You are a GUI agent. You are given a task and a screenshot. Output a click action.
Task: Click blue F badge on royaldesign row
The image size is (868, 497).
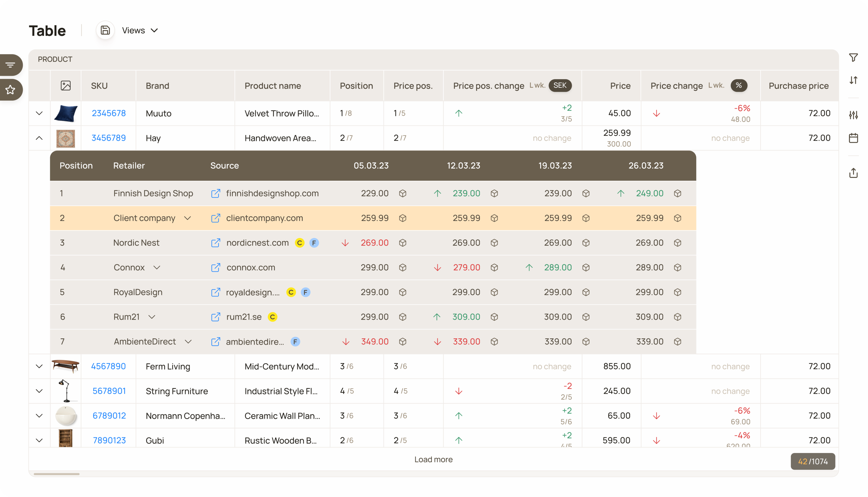[x=305, y=292]
